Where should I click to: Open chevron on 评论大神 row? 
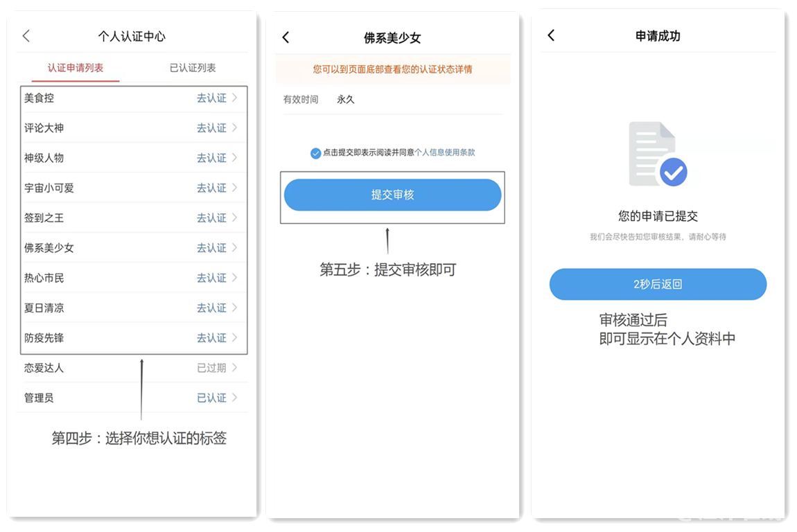coord(235,127)
